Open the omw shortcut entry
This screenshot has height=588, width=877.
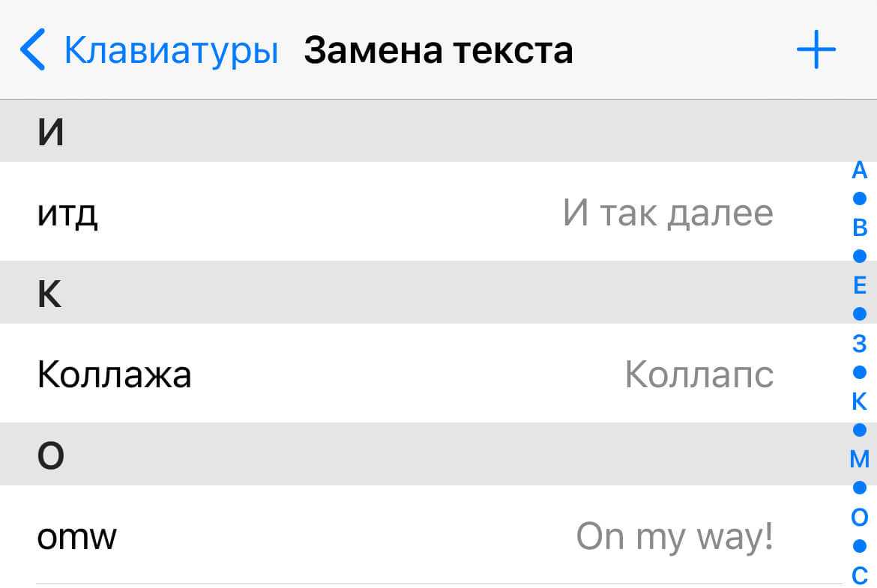click(76, 536)
